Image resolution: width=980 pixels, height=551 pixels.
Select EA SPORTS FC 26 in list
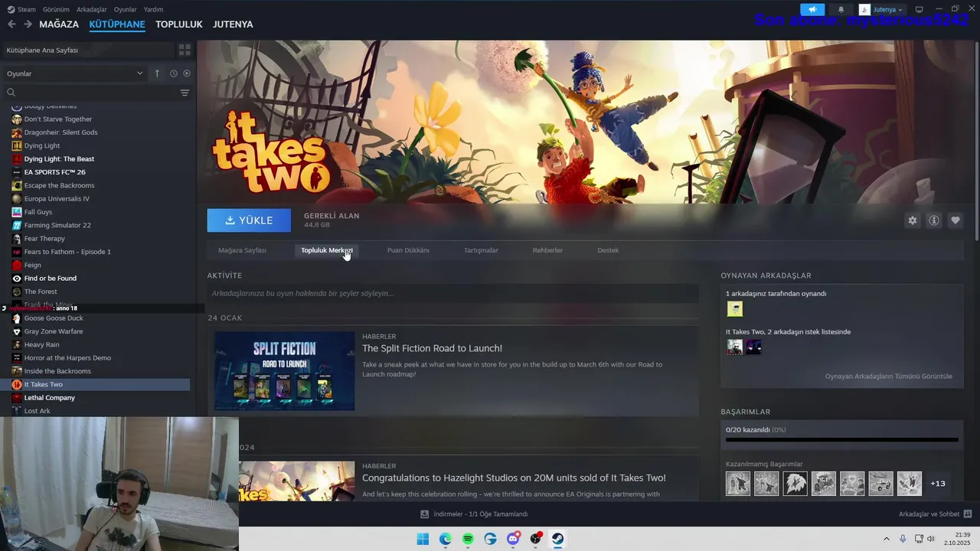point(54,172)
